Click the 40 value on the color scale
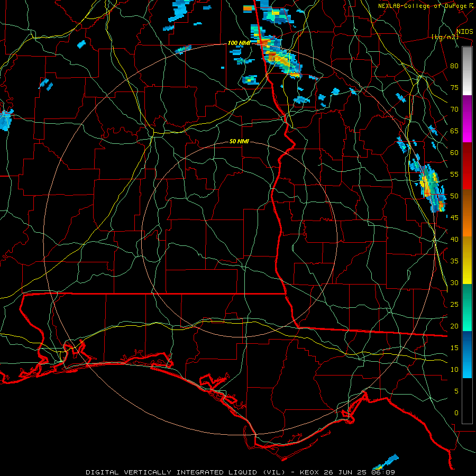Viewport: 476px width, 476px height. click(x=454, y=239)
